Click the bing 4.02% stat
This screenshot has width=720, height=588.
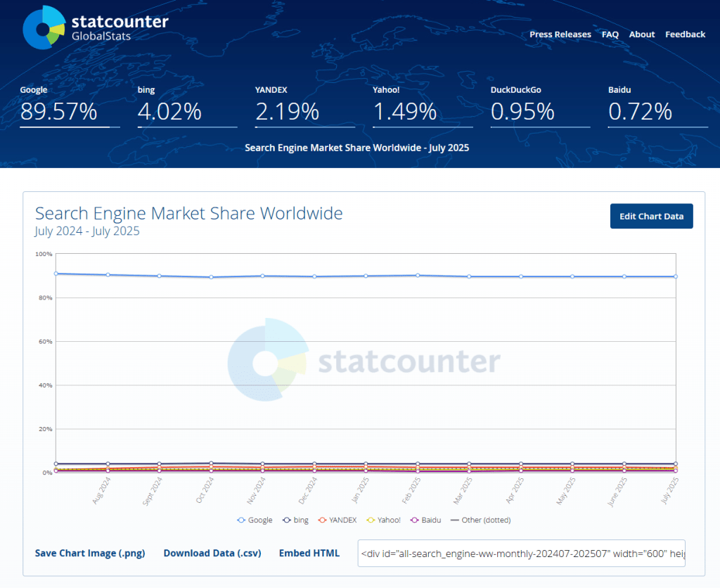pyautogui.click(x=187, y=106)
